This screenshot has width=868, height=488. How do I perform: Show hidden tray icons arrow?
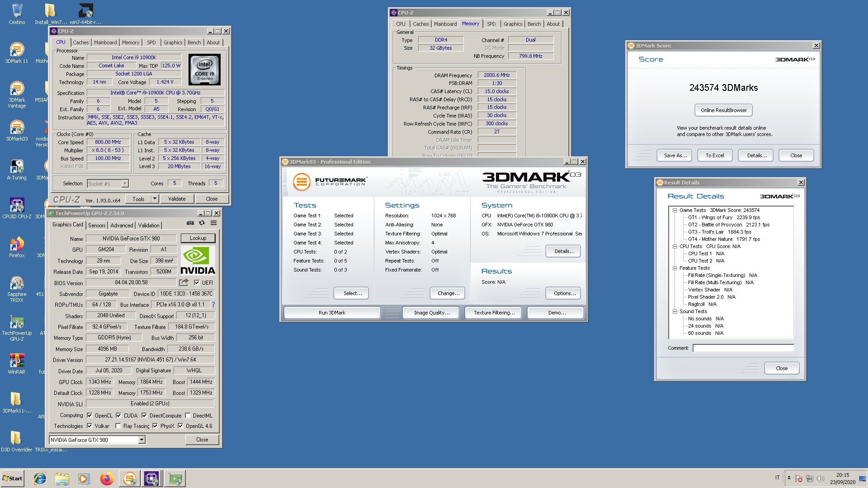coord(789,478)
